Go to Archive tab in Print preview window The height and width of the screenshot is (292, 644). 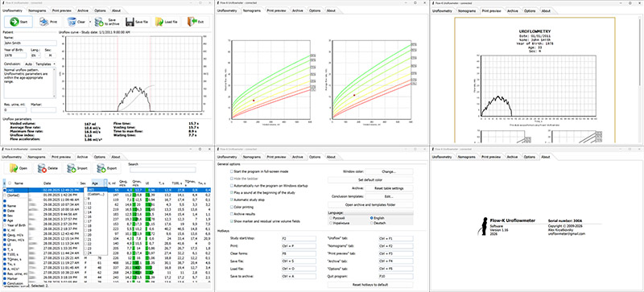(x=513, y=10)
